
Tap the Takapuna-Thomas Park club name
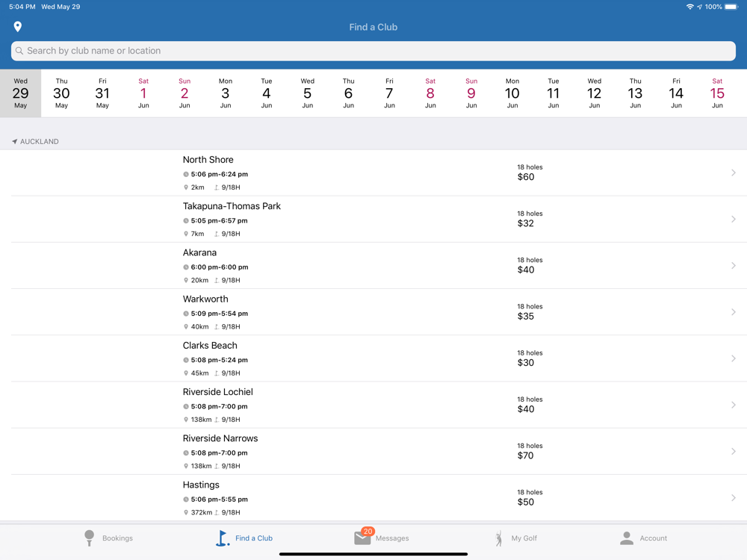[232, 206]
